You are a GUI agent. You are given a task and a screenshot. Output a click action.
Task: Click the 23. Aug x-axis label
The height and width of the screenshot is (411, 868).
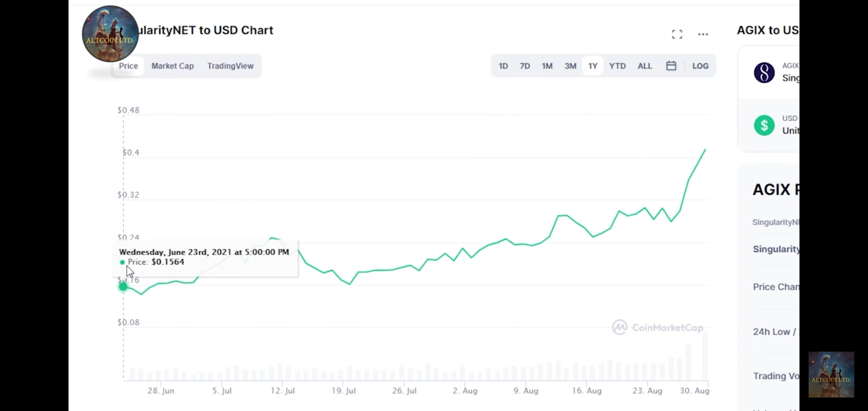pyautogui.click(x=648, y=390)
